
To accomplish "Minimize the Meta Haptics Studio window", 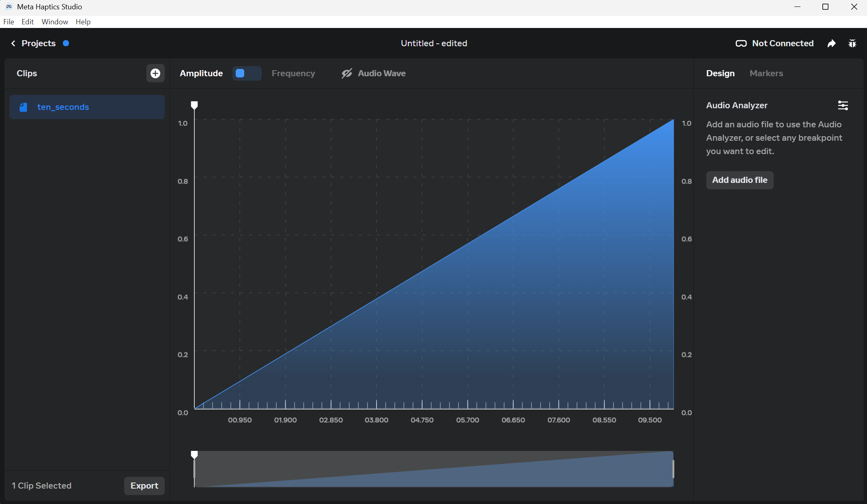I will [797, 7].
